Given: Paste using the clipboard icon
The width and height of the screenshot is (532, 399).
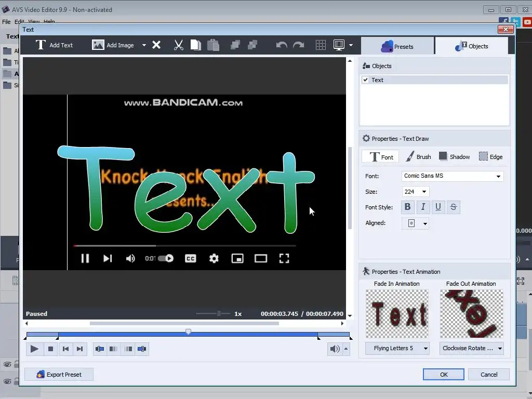Looking at the screenshot, I should [x=213, y=45].
